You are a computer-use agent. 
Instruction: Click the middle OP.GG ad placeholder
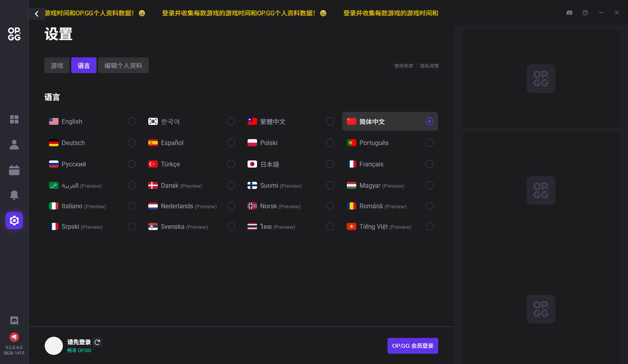(541, 190)
